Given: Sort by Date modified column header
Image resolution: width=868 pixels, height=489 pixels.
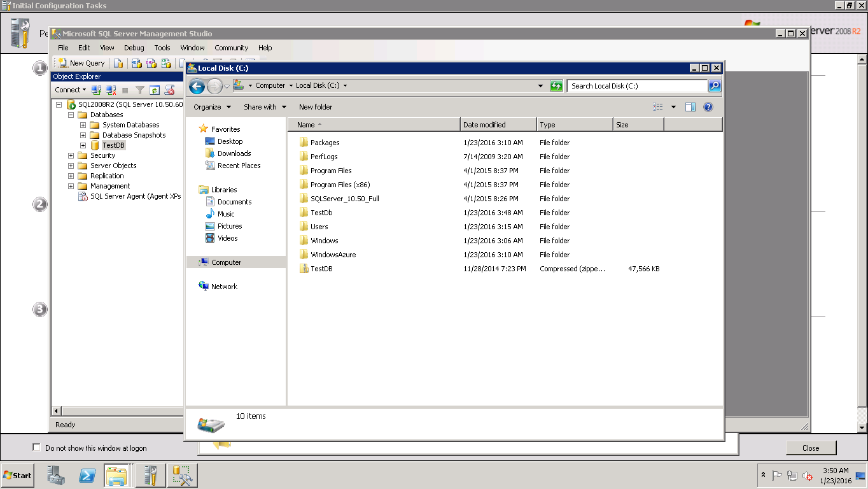Looking at the screenshot, I should (499, 125).
